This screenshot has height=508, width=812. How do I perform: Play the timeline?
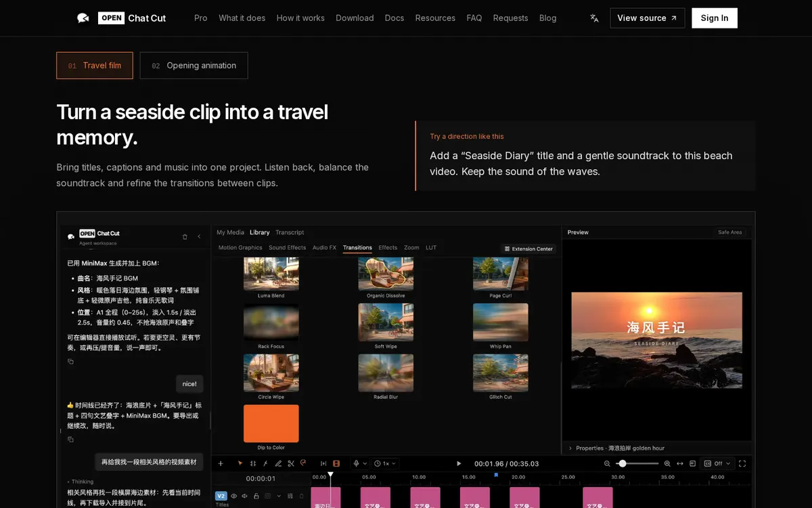coord(459,463)
